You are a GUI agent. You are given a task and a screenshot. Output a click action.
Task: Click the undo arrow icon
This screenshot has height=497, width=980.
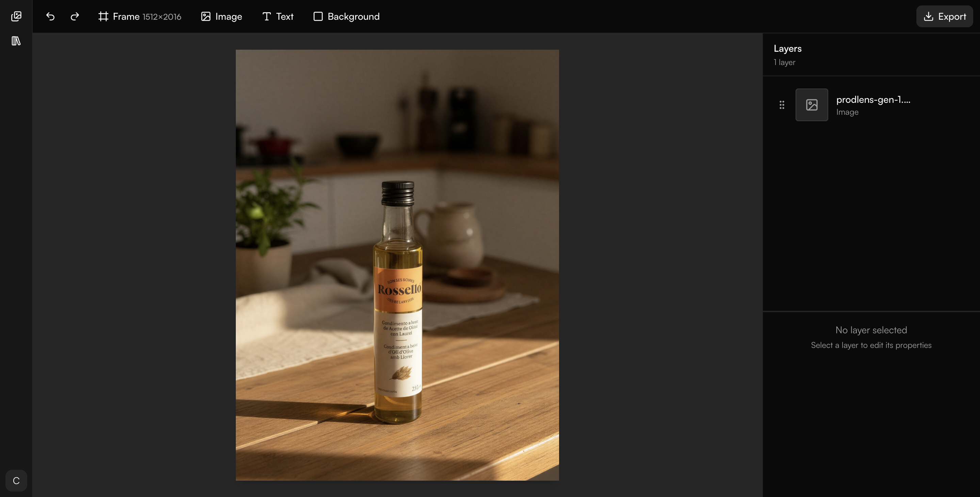click(x=51, y=16)
